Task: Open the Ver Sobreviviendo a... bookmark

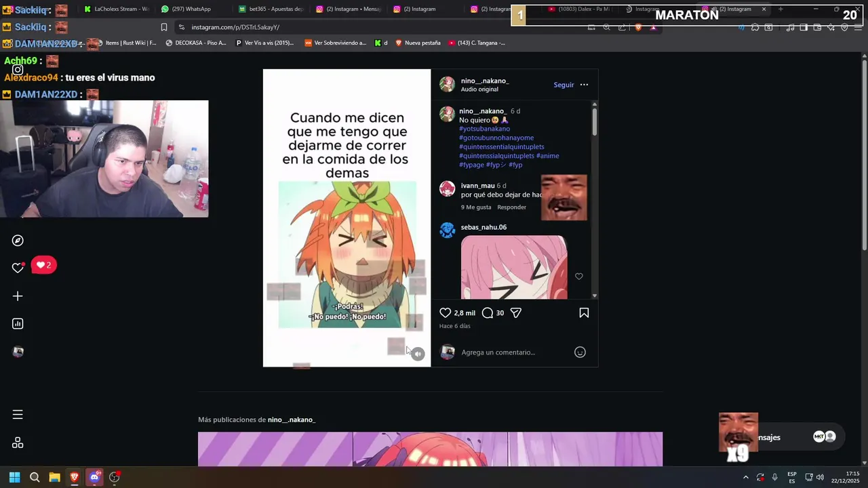Action: click(335, 43)
